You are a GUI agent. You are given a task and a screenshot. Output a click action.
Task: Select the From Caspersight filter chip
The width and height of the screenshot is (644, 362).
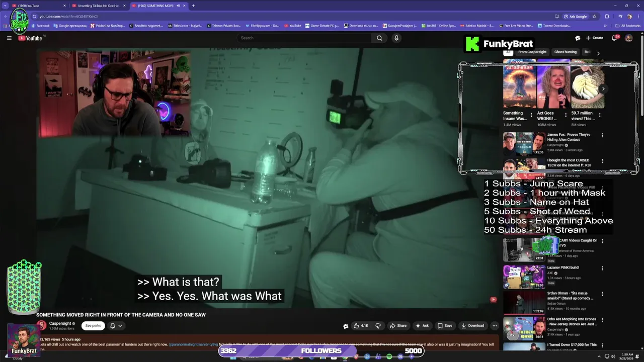(x=532, y=52)
